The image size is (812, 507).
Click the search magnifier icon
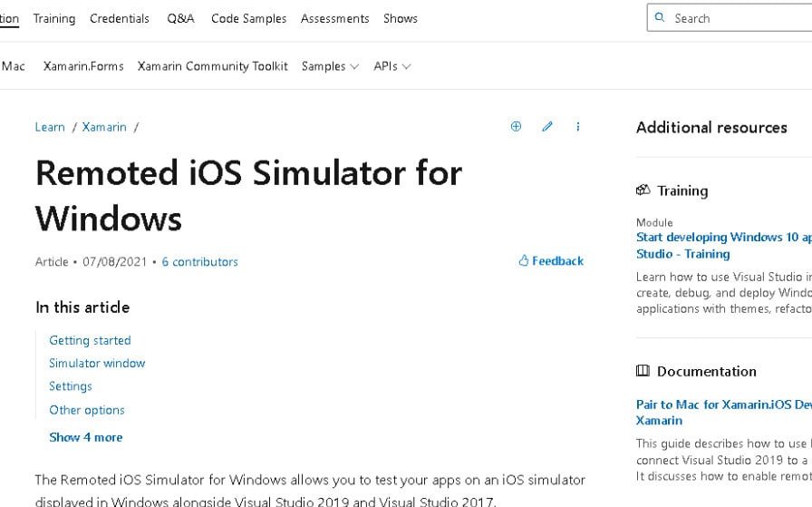tap(660, 17)
